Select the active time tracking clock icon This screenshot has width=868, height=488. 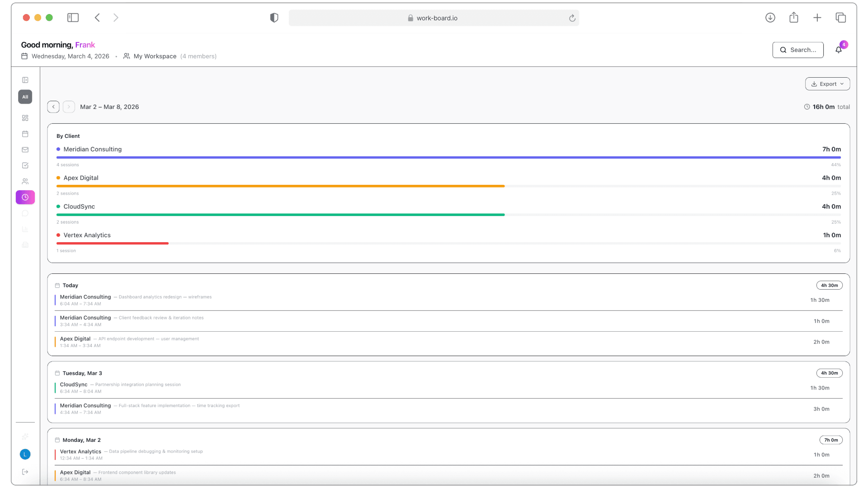(25, 197)
